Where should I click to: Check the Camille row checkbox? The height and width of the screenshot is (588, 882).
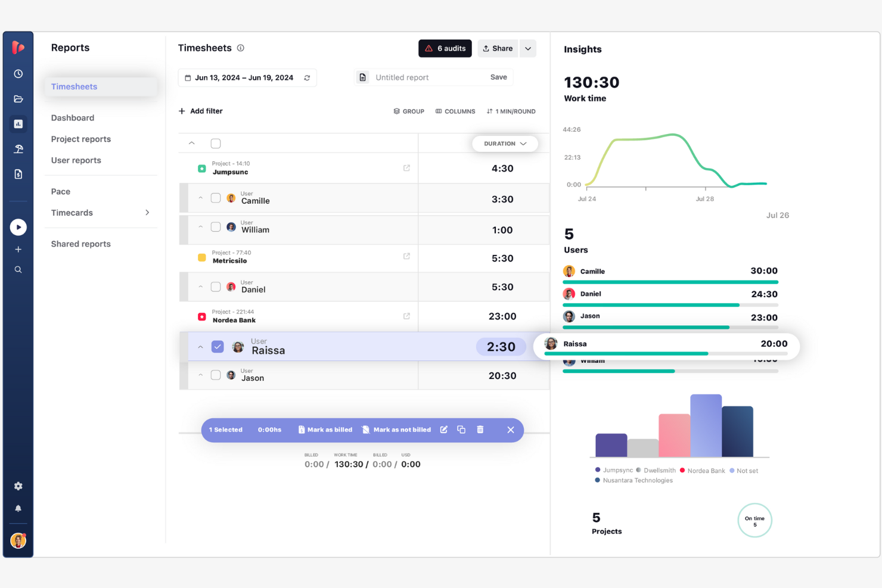[x=216, y=198]
